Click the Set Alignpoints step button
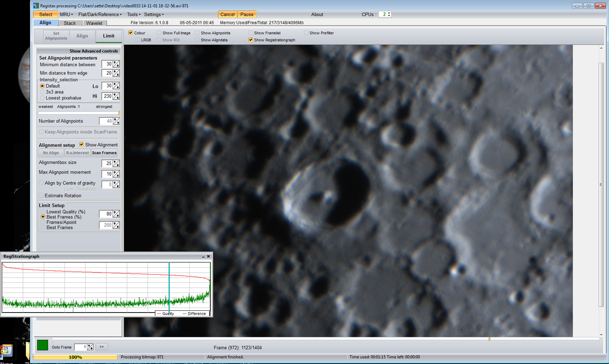Viewport: 609px width, 364px height. (56, 36)
